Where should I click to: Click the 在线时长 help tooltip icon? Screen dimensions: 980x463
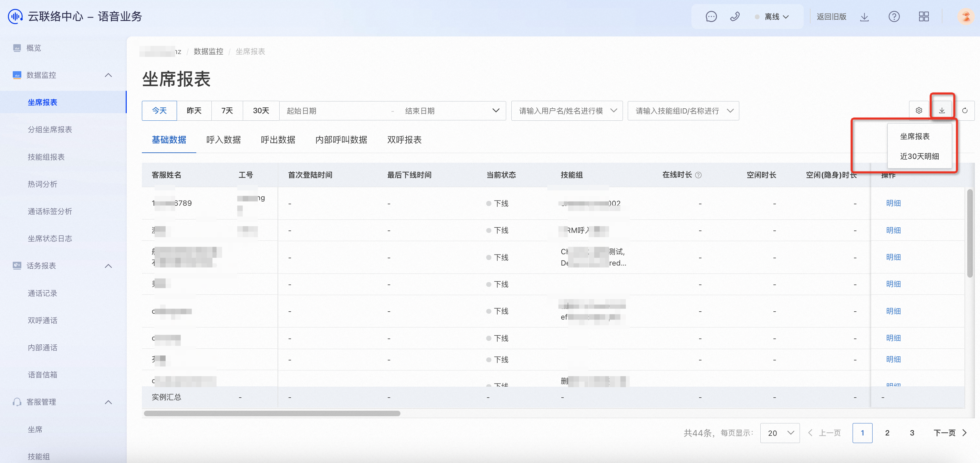[x=698, y=175]
